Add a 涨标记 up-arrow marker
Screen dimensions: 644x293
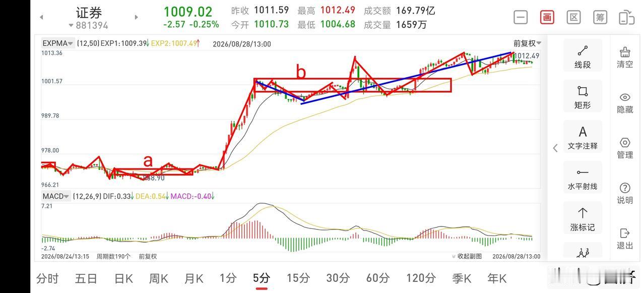pyautogui.click(x=583, y=219)
